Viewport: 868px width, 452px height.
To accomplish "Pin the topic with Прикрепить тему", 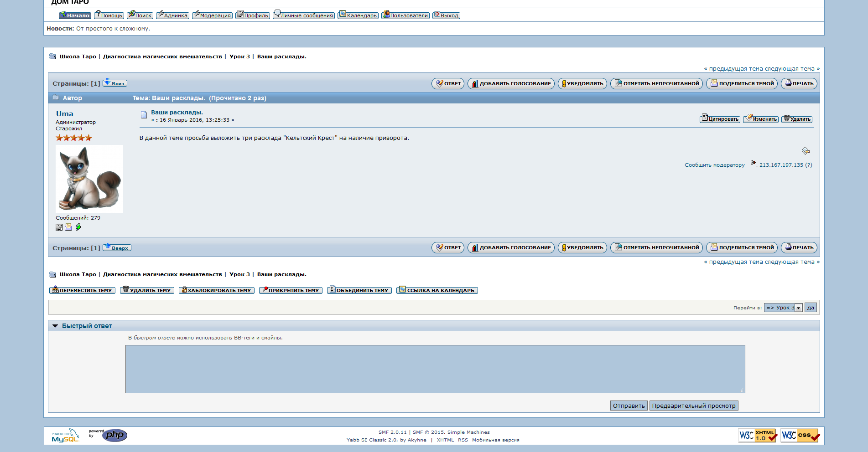I will pyautogui.click(x=291, y=290).
